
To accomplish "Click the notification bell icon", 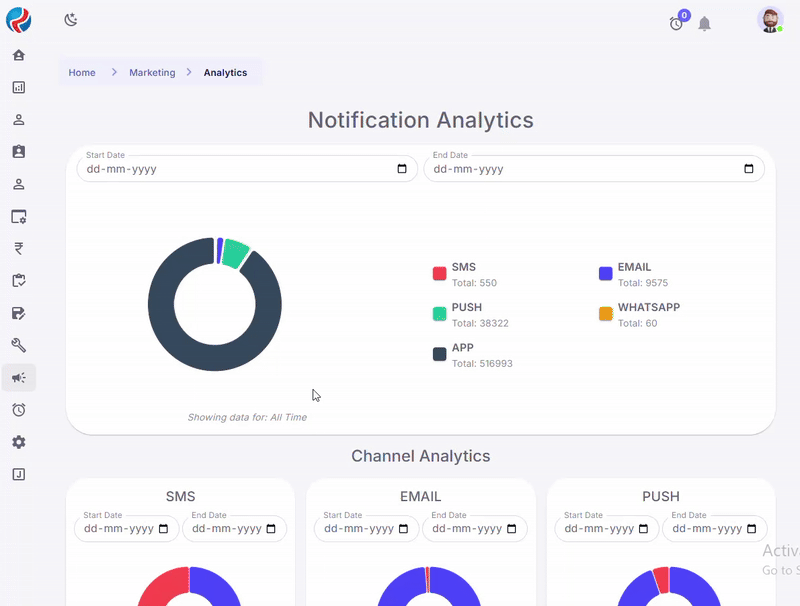I will coord(704,24).
